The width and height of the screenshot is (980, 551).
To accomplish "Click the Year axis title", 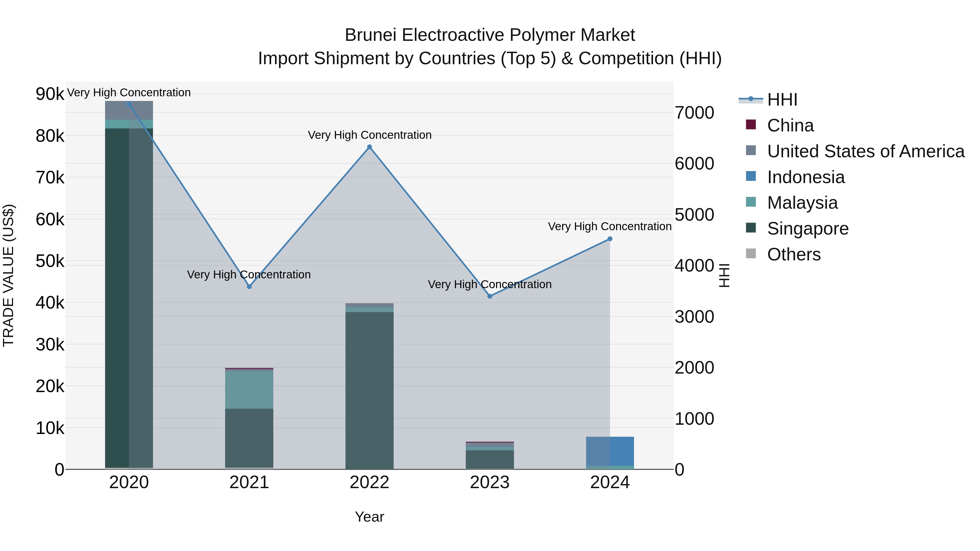I will point(369,517).
